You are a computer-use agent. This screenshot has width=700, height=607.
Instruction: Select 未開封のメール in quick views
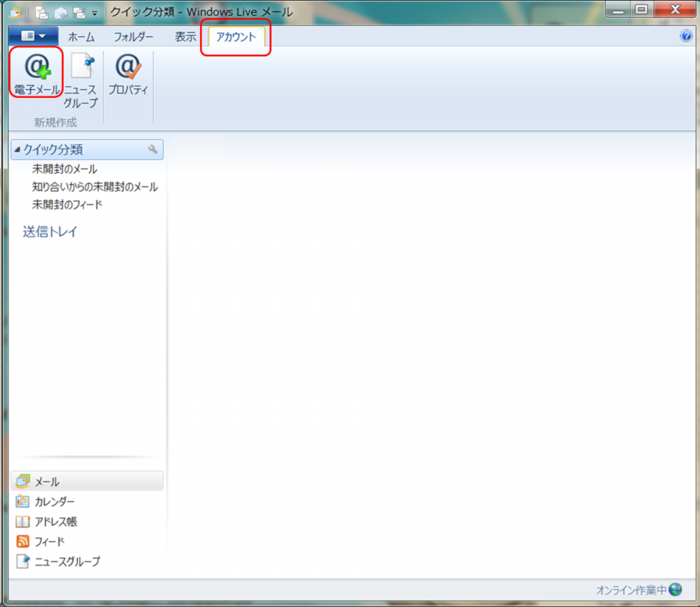[x=65, y=169]
